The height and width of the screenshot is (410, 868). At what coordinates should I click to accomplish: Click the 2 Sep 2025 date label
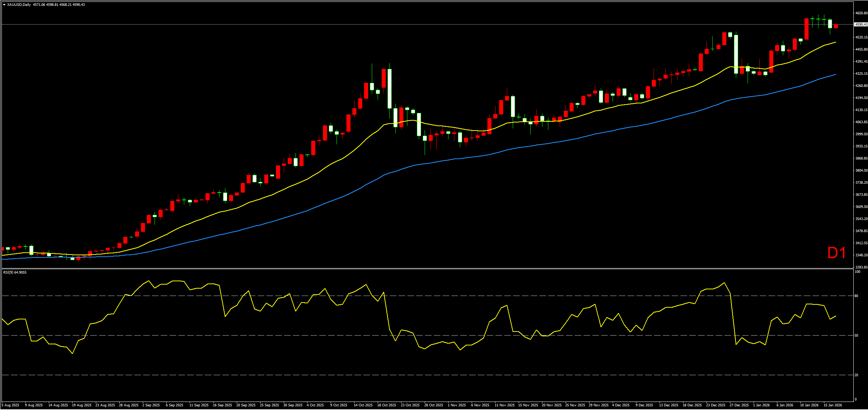coord(151,405)
